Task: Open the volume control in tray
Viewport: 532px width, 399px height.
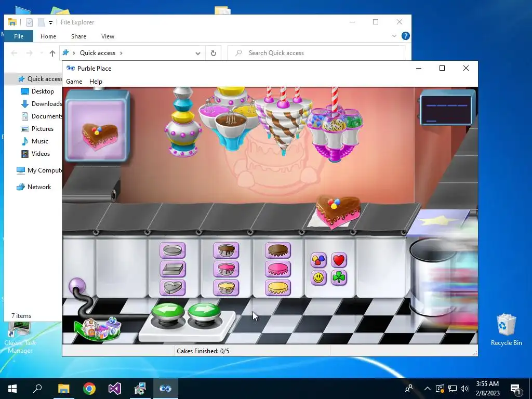Action: (464, 389)
